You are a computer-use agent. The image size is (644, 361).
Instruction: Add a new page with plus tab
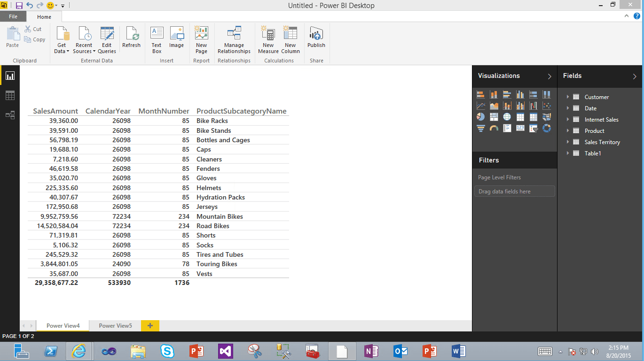(x=150, y=325)
